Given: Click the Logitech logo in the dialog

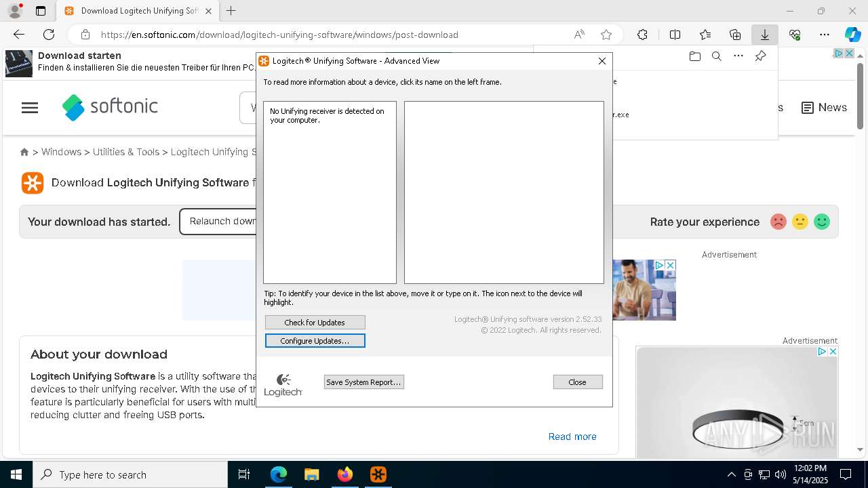Looking at the screenshot, I should pyautogui.click(x=283, y=385).
